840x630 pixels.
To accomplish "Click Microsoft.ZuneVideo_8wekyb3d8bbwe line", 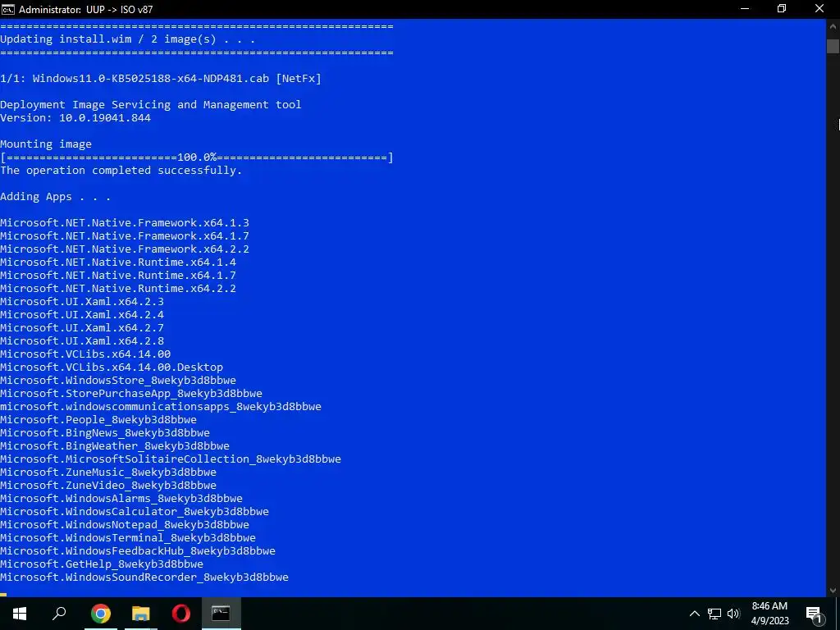I will point(108,486).
